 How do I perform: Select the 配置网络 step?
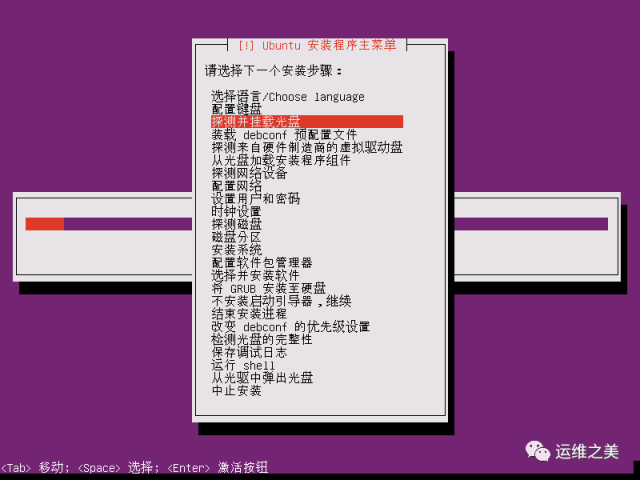[x=236, y=186]
